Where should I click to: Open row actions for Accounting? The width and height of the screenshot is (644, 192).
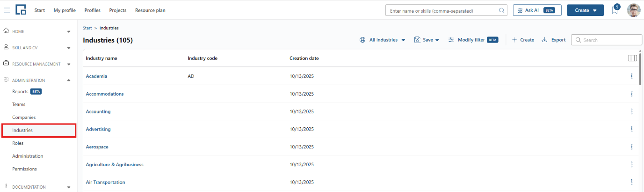[631, 111]
